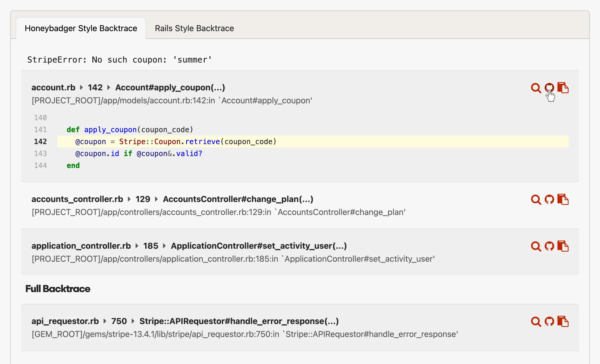Image resolution: width=600 pixels, height=364 pixels.
Task: Copy the accounts_controller.rb backtrace line
Action: click(563, 200)
